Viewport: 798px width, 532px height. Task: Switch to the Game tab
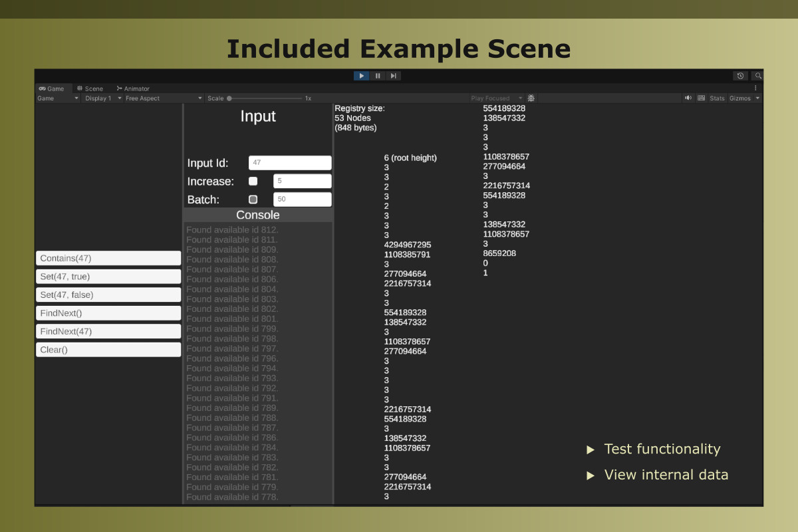tap(51, 88)
